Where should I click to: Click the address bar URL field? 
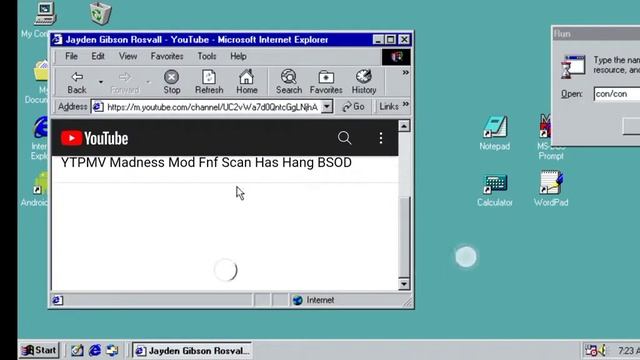point(212,107)
